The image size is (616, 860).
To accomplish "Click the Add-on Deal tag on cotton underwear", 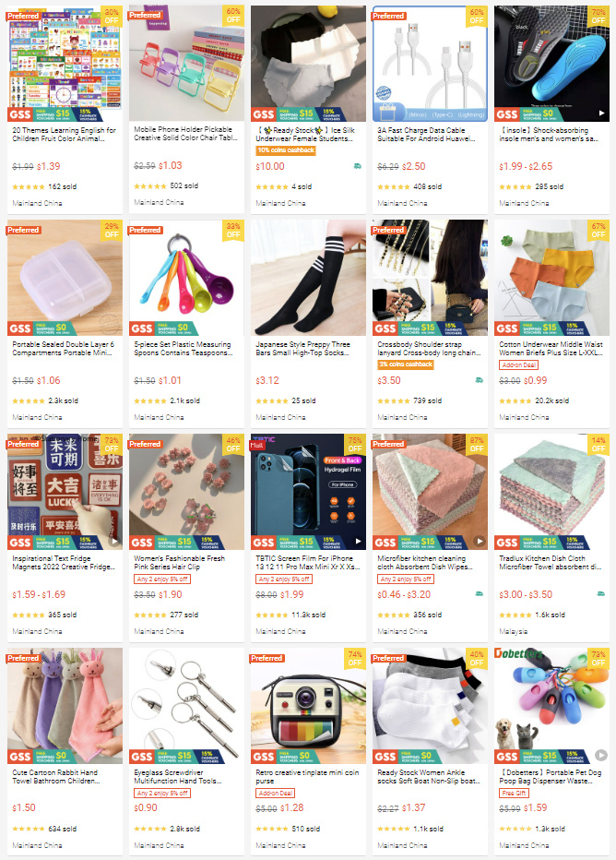I will point(518,364).
